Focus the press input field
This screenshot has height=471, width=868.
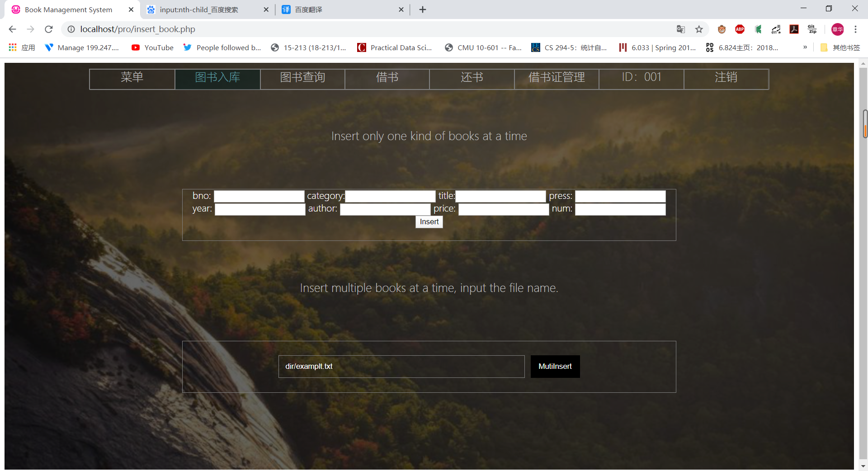coord(620,196)
